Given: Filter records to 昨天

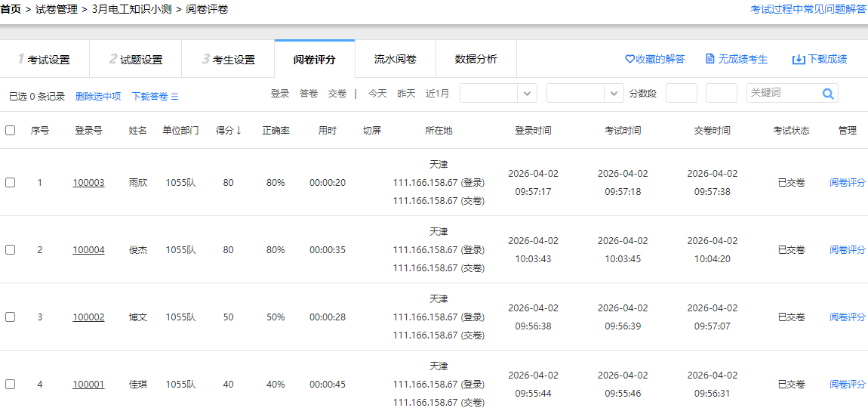Looking at the screenshot, I should coord(406,94).
